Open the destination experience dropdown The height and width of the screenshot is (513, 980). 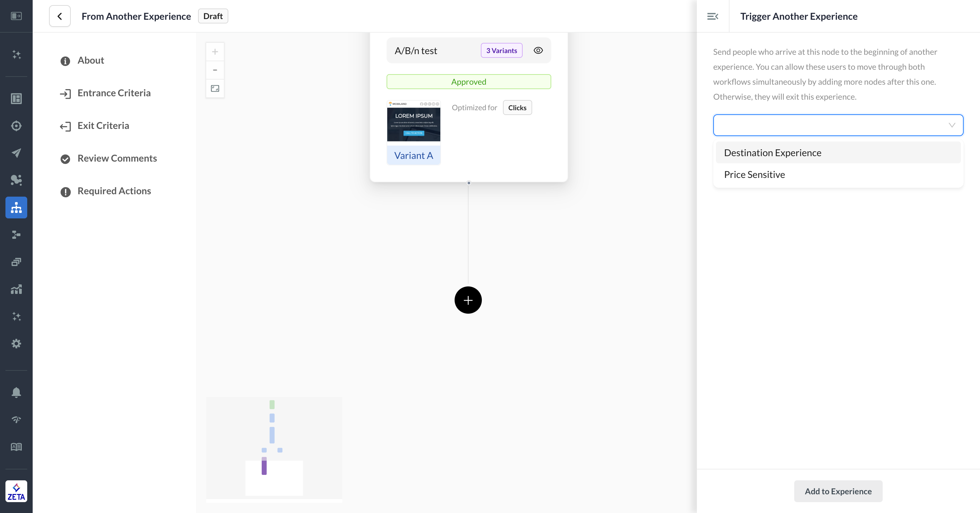click(838, 125)
